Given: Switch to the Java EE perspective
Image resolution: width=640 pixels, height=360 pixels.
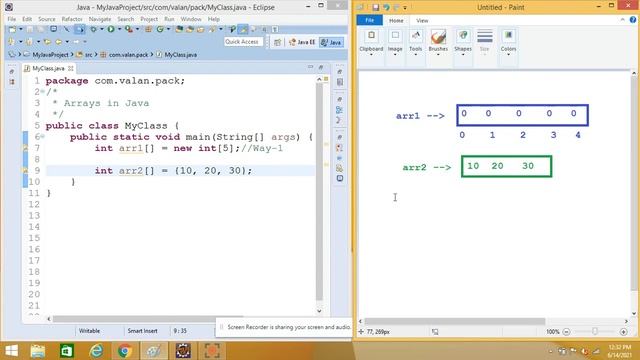Looking at the screenshot, I should [302, 42].
